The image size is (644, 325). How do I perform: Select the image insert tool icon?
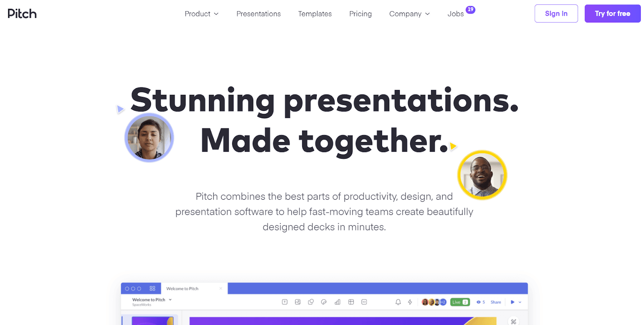[298, 302]
